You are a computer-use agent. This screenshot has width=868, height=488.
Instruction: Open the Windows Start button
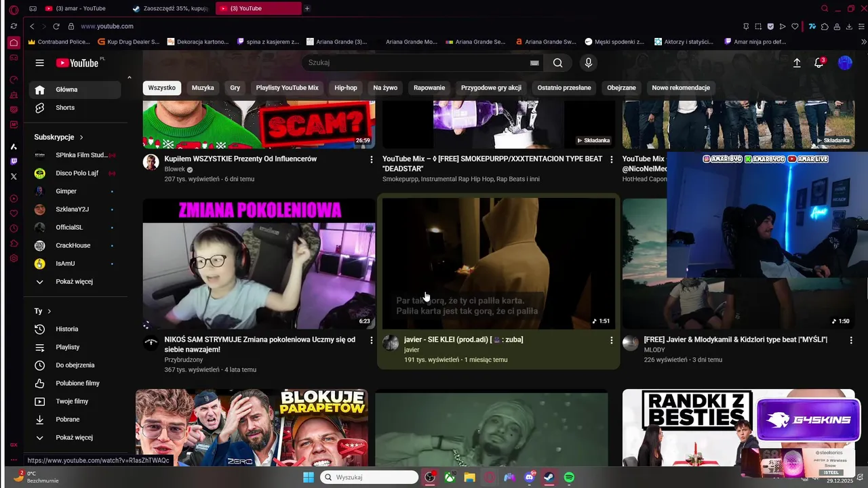pos(309,477)
